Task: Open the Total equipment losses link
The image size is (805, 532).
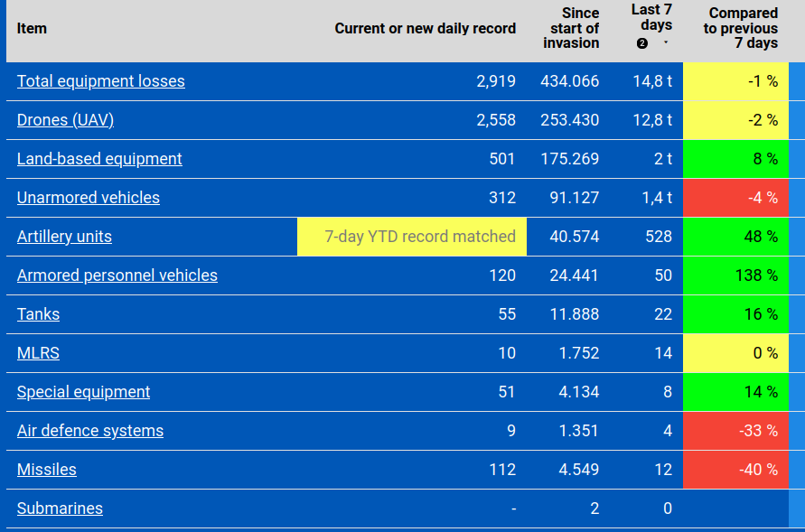Action: 100,81
